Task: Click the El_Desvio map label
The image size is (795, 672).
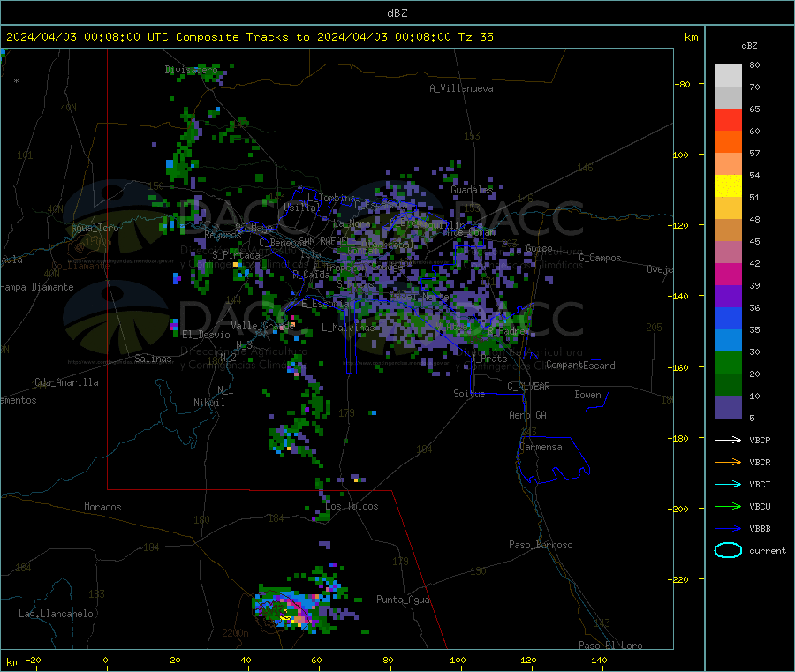Action: click(x=207, y=335)
